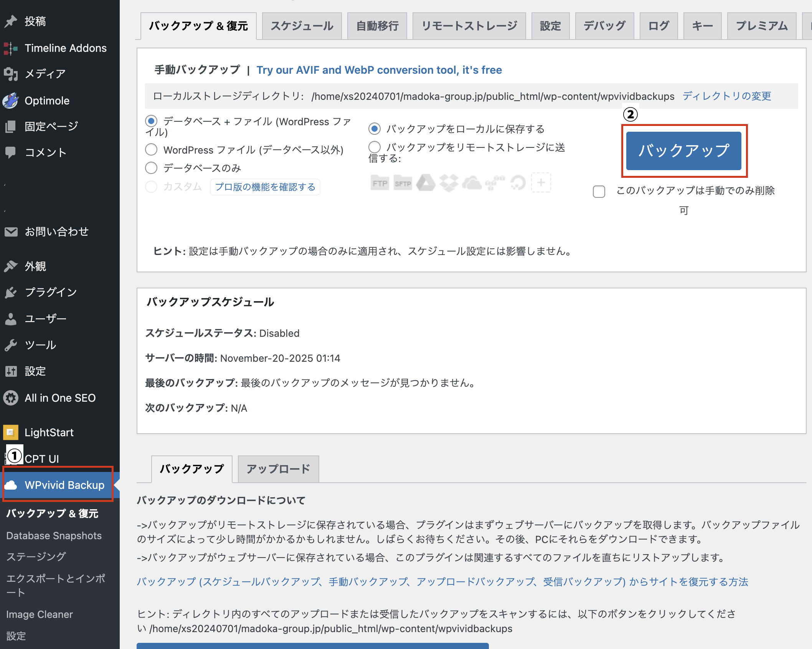
Task: Click the SFTP remote storage icon
Action: click(x=403, y=183)
